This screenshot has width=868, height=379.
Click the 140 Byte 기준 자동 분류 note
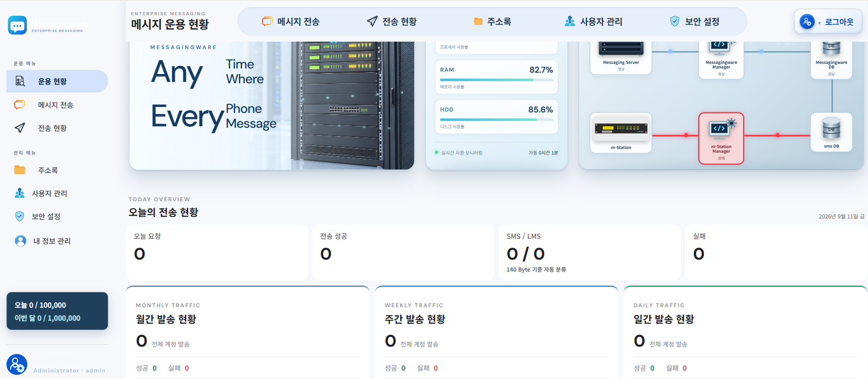(536, 270)
